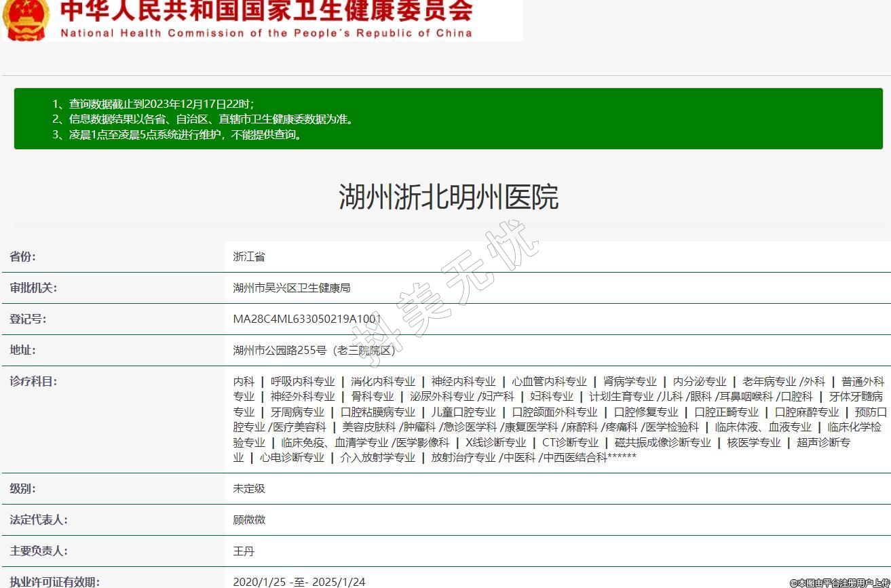Select the 诊疗科目 row label
This screenshot has height=588, width=891.
[x=33, y=381]
